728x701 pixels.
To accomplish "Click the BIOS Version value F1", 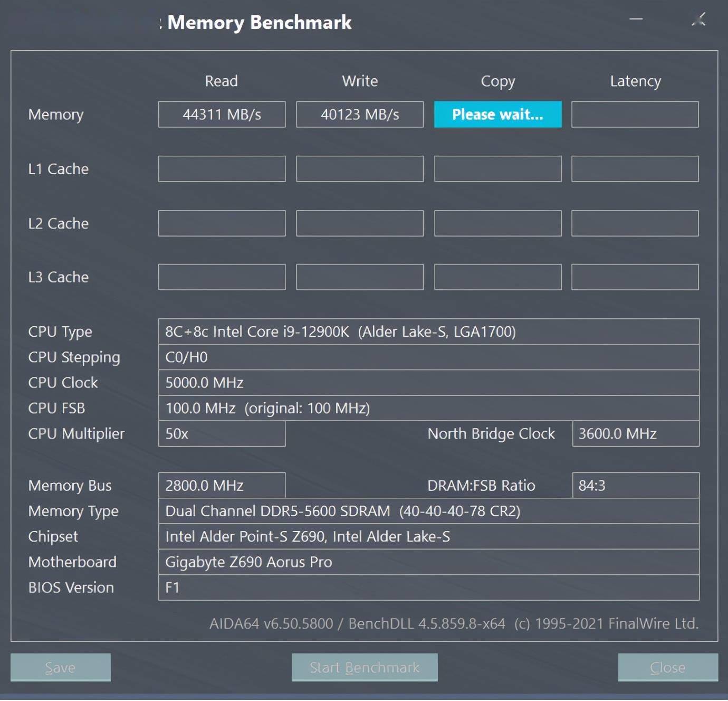I will tap(429, 588).
